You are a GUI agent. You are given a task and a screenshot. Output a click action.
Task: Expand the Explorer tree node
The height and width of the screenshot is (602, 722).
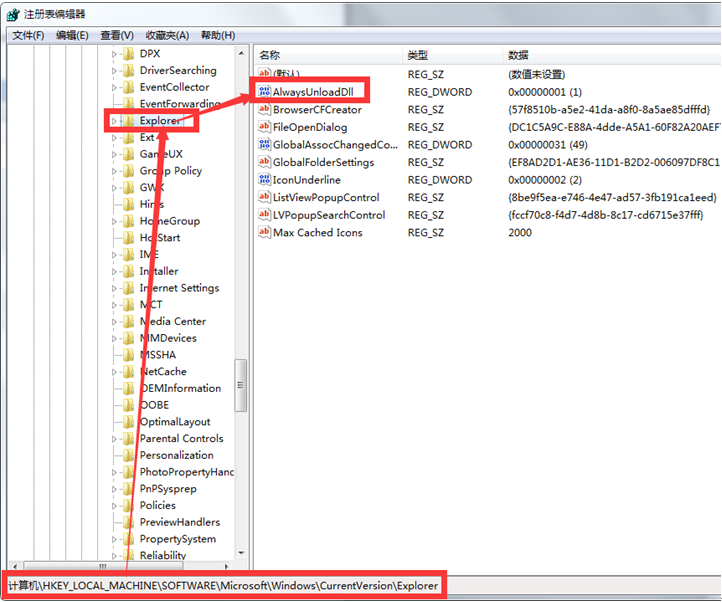click(114, 121)
